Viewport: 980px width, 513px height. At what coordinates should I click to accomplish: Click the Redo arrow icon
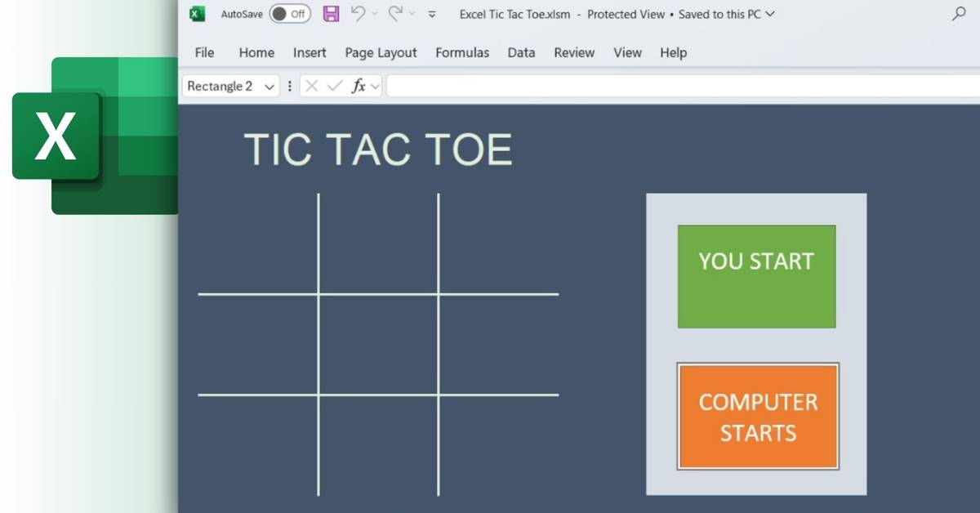(x=396, y=13)
